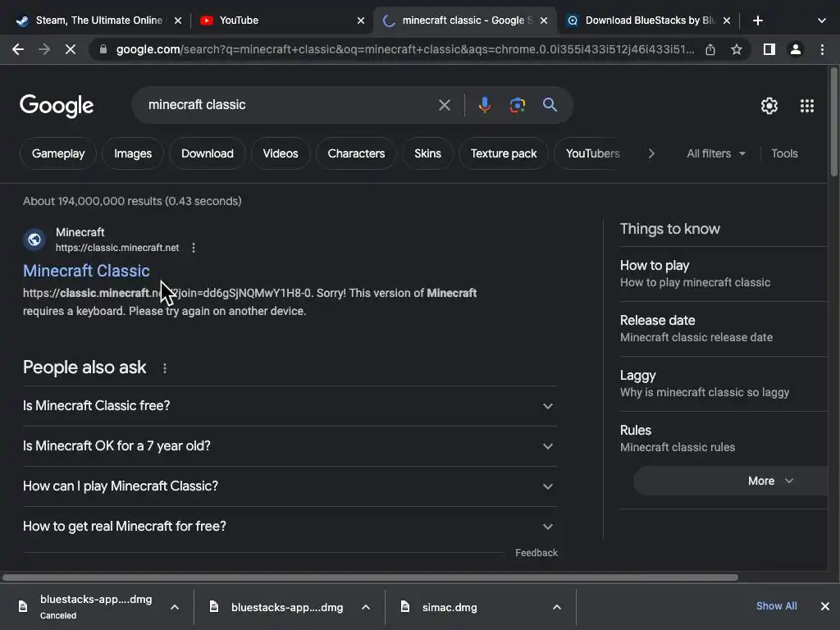
Task: Open 'Rules' in Things to know
Action: pyautogui.click(x=724, y=438)
